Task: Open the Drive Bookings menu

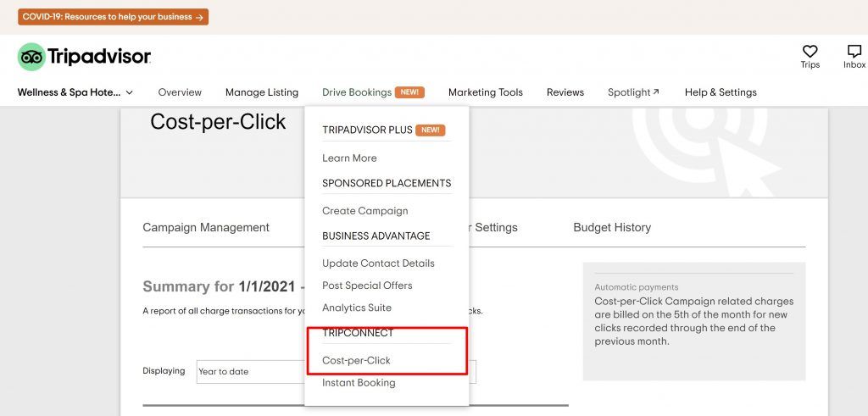Action: 357,92
